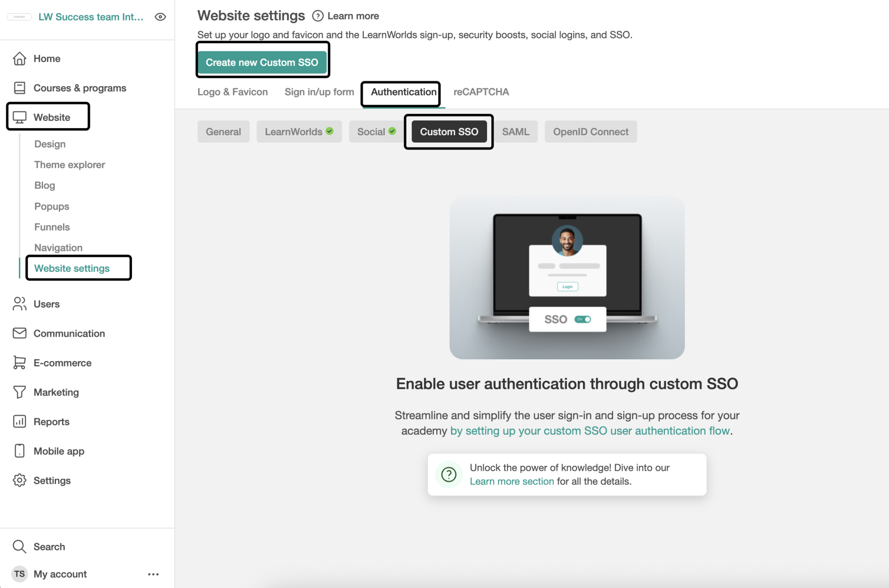Open Design under Website
Image resolution: width=889 pixels, height=588 pixels.
pyautogui.click(x=50, y=144)
